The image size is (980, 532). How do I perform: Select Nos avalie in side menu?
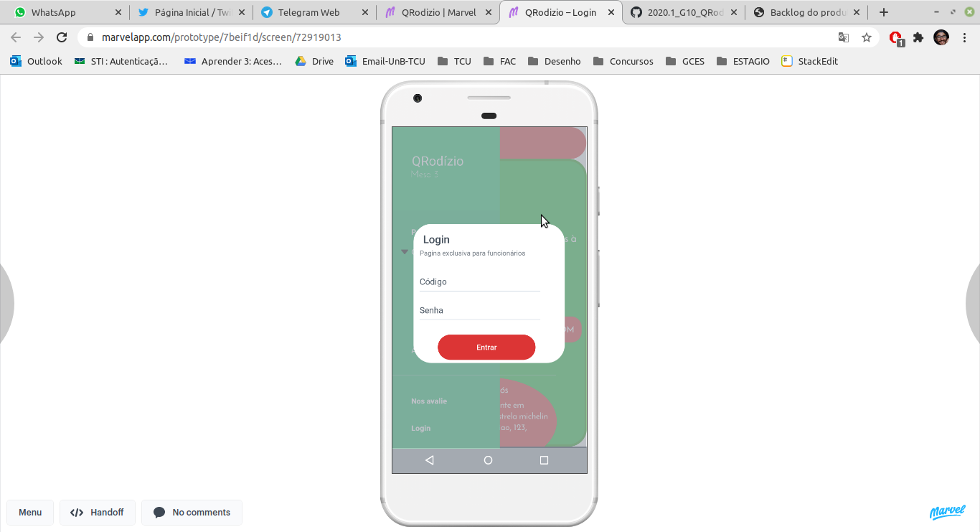(x=429, y=401)
